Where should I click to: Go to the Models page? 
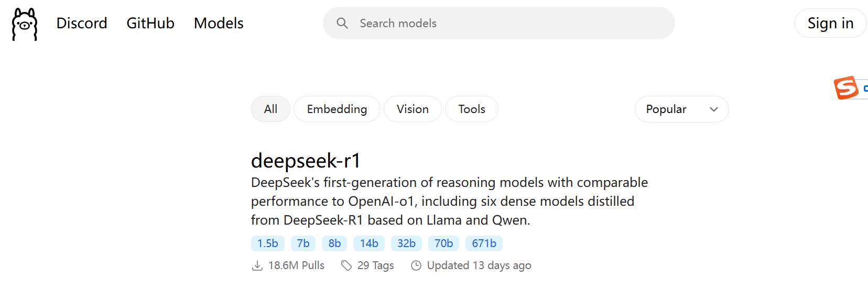click(219, 23)
